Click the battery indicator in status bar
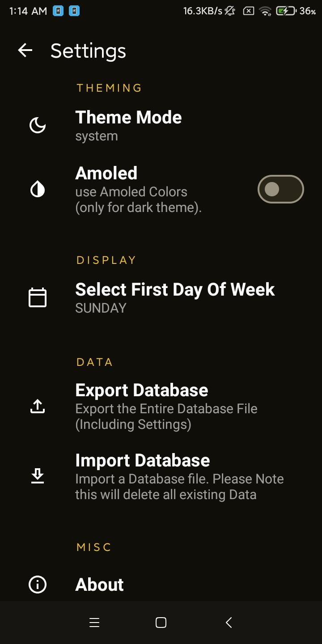 (x=286, y=11)
